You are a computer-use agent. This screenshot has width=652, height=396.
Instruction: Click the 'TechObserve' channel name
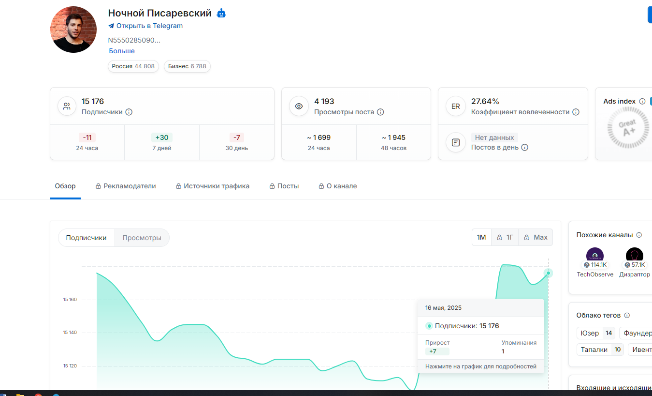(595, 275)
